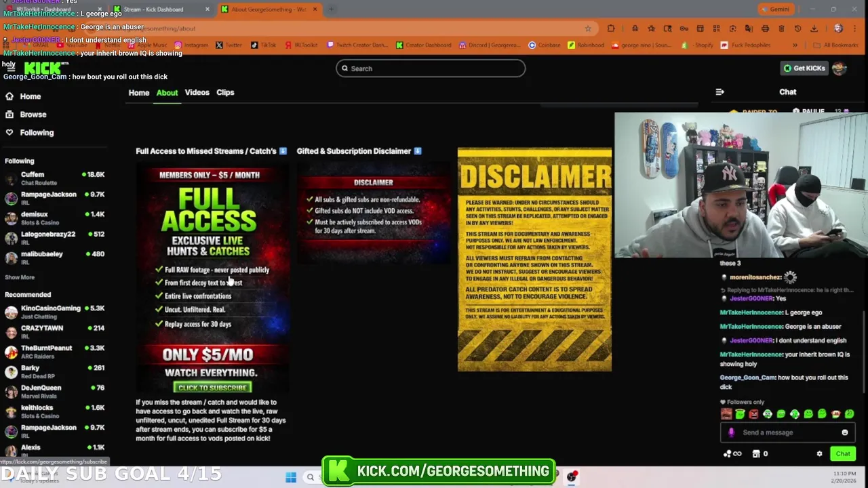Screen dimensions: 868x488
Task: Open TikTok bookmark
Action: pos(264,45)
